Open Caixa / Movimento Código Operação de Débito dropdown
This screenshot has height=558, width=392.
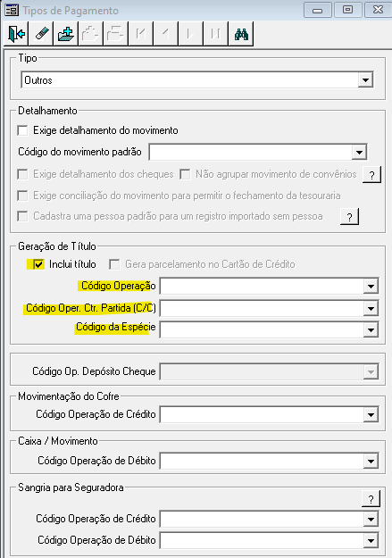point(371,462)
